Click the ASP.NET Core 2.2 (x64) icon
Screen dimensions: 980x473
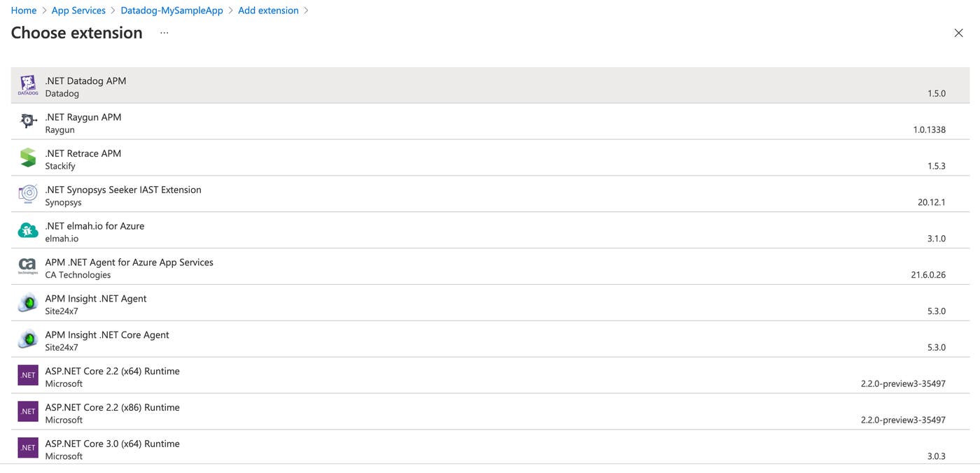coord(28,376)
